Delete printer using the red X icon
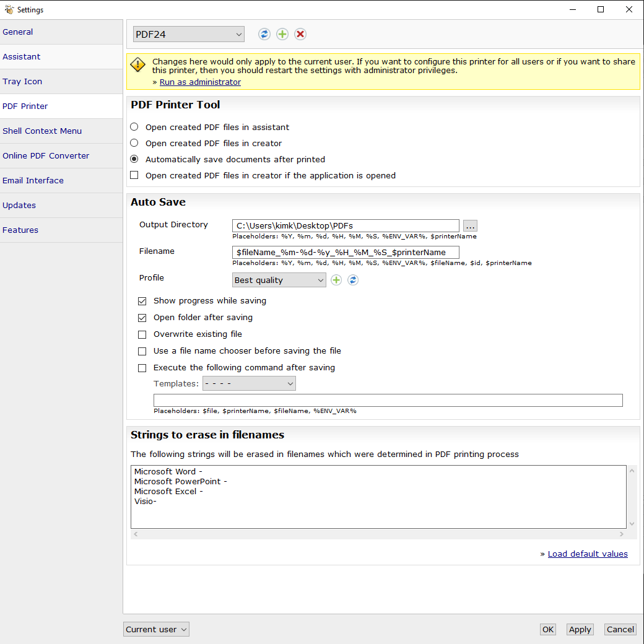644x644 pixels. 300,34
